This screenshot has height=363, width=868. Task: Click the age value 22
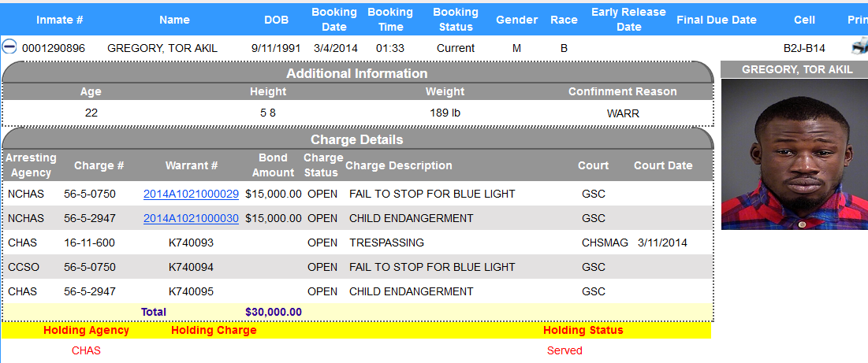(91, 113)
